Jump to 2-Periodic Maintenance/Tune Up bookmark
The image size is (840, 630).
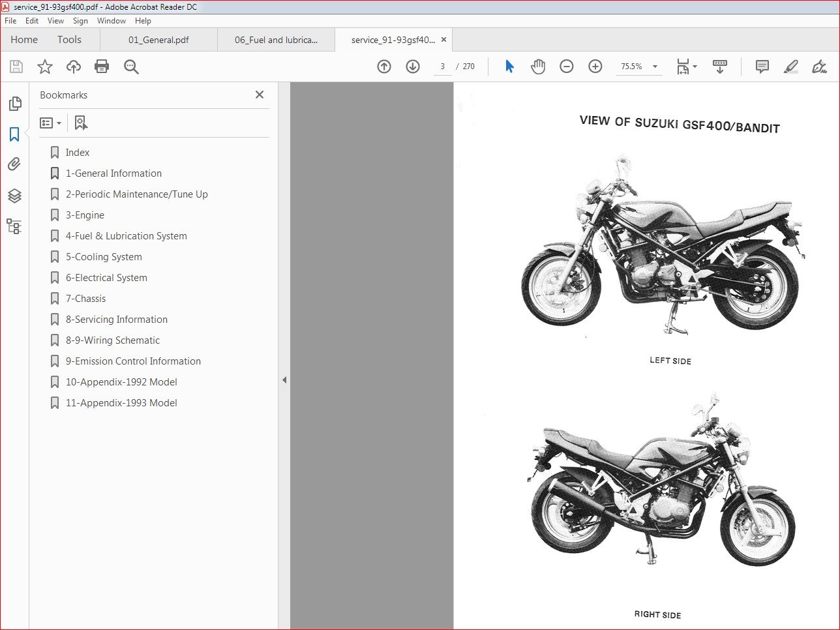(137, 194)
